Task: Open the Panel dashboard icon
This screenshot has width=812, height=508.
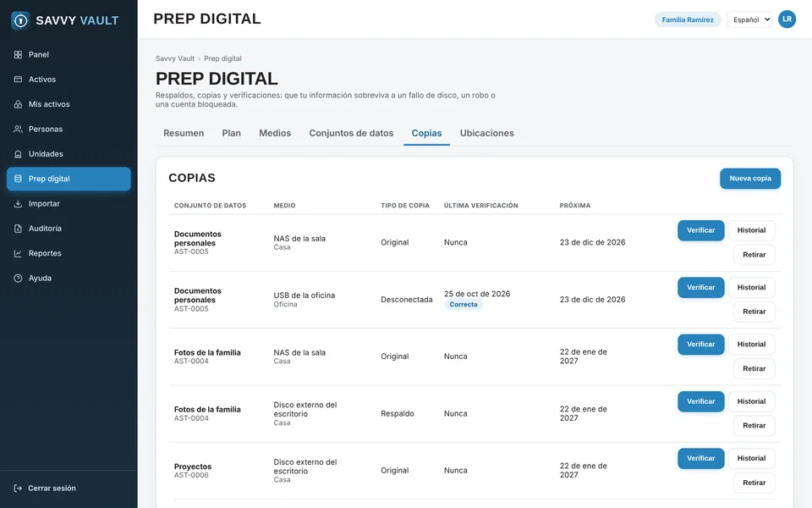Action: (x=18, y=54)
